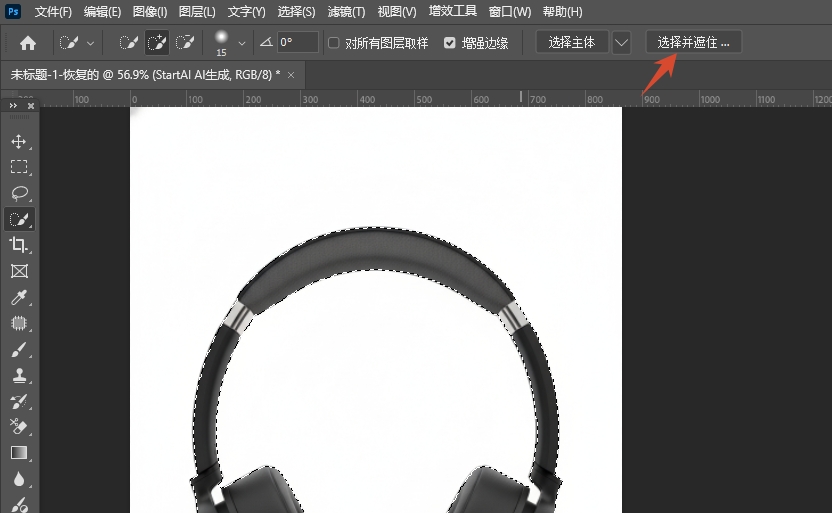Screen dimensions: 832x513
Task: Click the Home icon in options bar
Action: click(28, 43)
